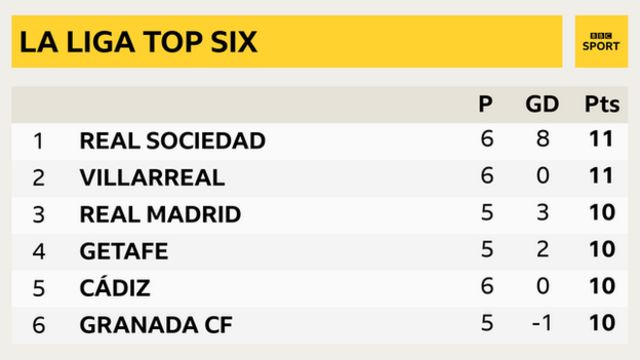
Task: Click the Villarreal team name
Action: (152, 178)
